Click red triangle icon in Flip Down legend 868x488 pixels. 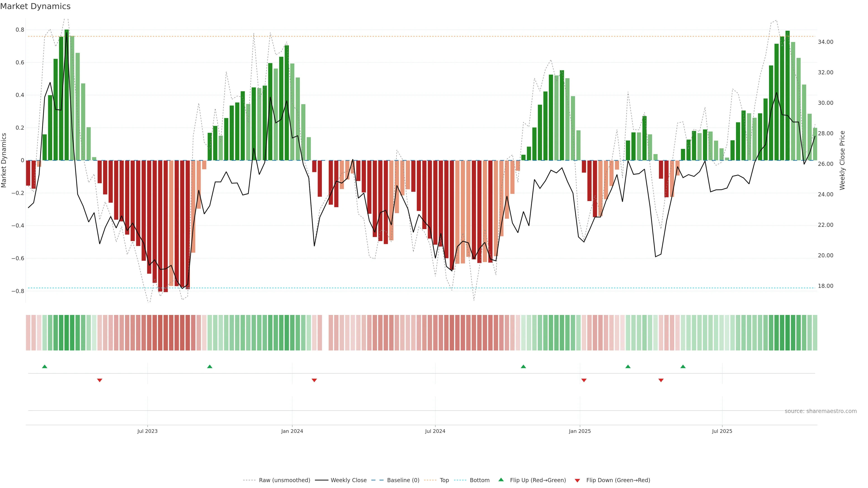coord(577,480)
